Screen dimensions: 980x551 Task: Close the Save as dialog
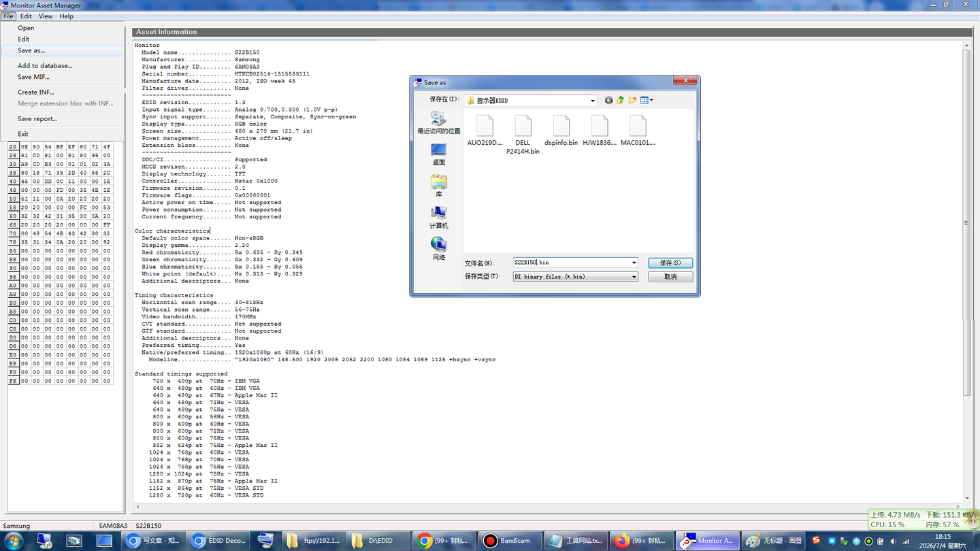coord(685,81)
